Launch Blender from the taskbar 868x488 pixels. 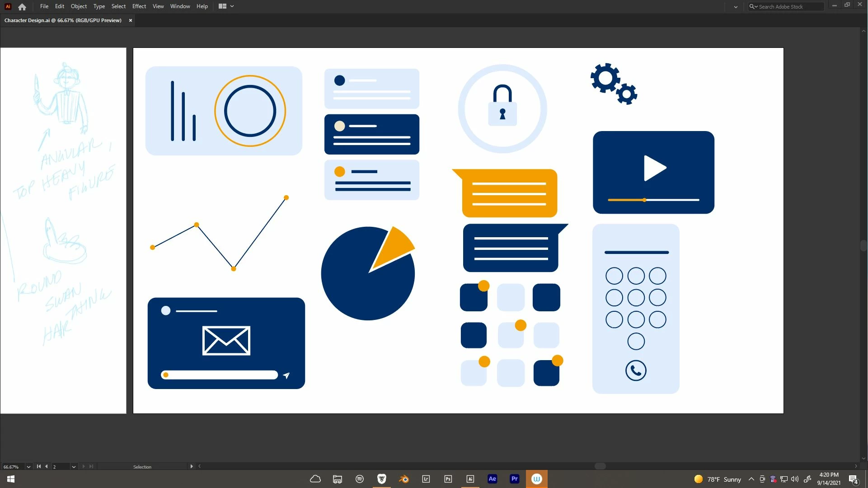pos(404,479)
